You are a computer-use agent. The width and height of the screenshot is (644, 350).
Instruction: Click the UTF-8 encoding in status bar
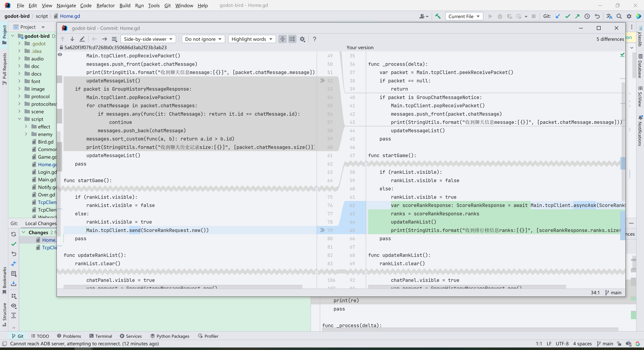(x=562, y=343)
